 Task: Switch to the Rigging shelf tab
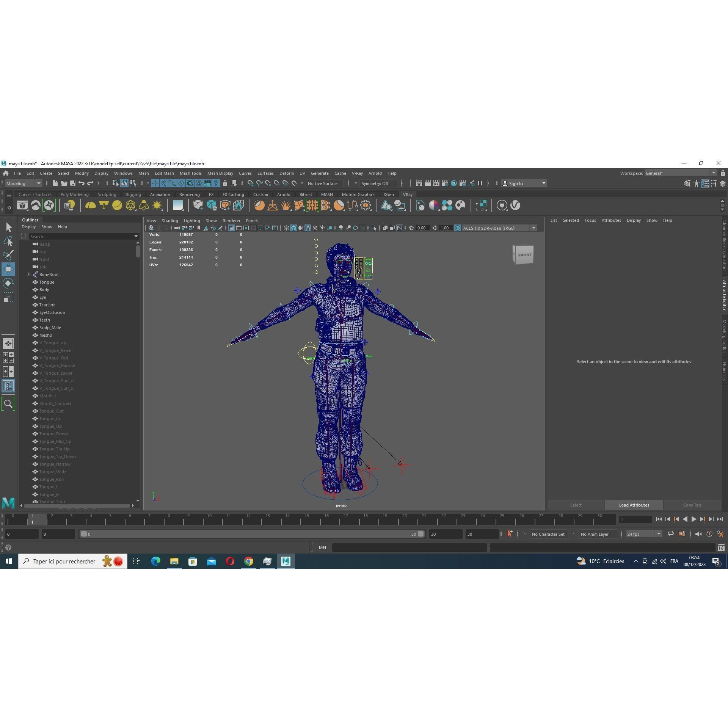133,195
